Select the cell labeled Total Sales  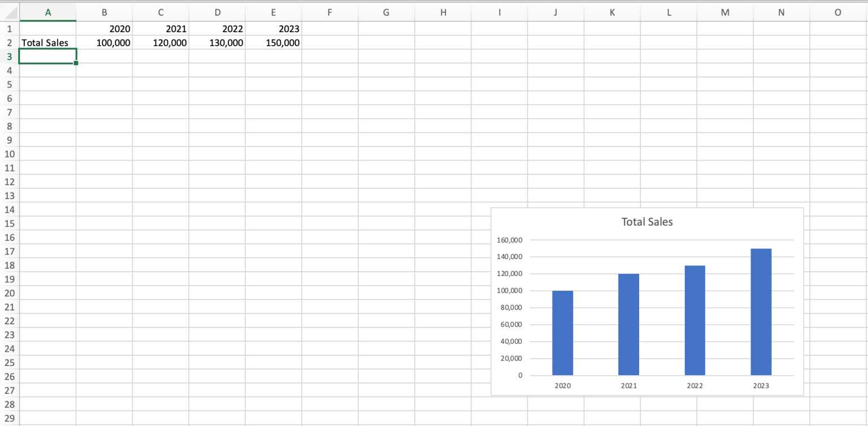[45, 42]
